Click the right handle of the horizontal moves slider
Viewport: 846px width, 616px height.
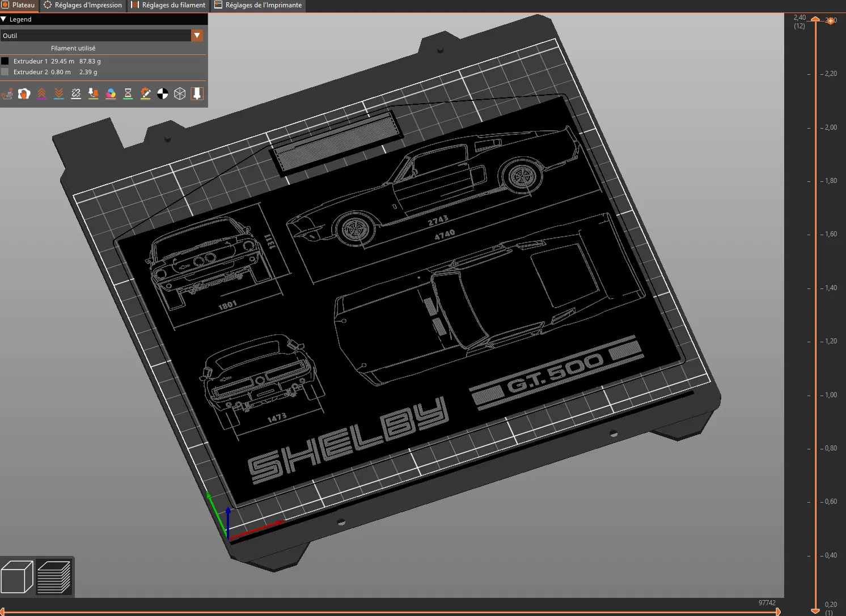coord(778,612)
